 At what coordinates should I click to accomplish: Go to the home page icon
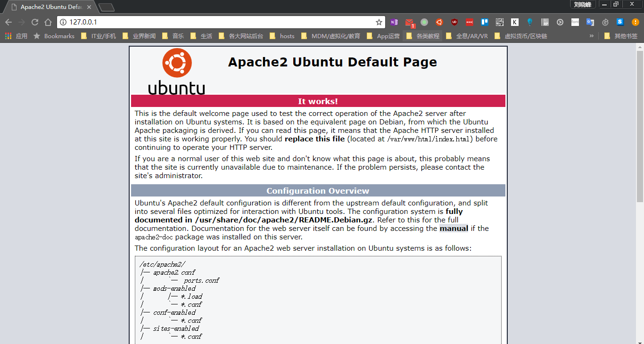(48, 22)
